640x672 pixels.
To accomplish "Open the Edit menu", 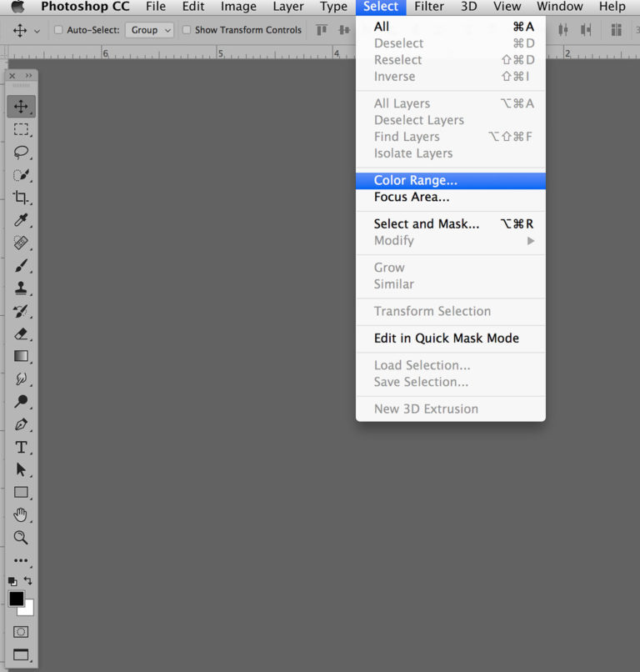I will (193, 7).
